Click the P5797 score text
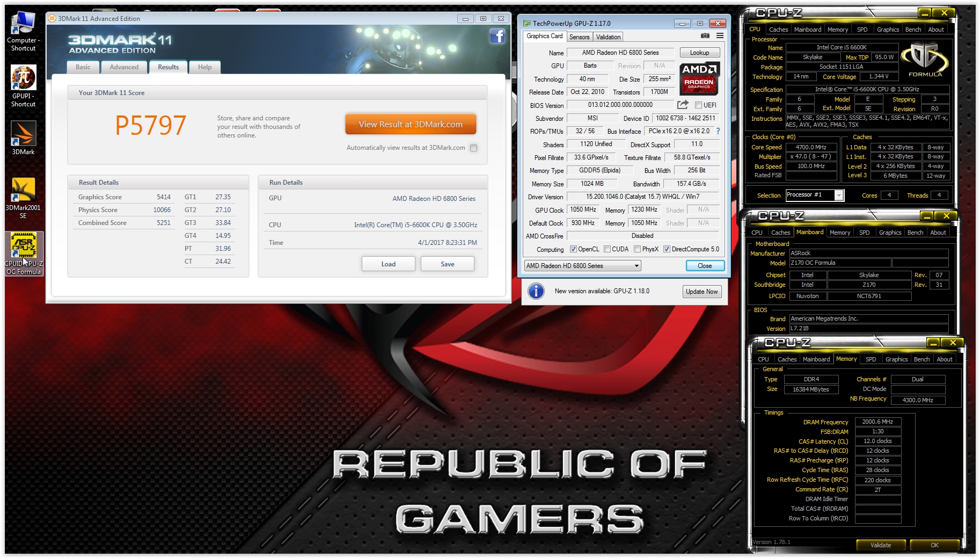Screen dimensions: 980x558 point(150,126)
